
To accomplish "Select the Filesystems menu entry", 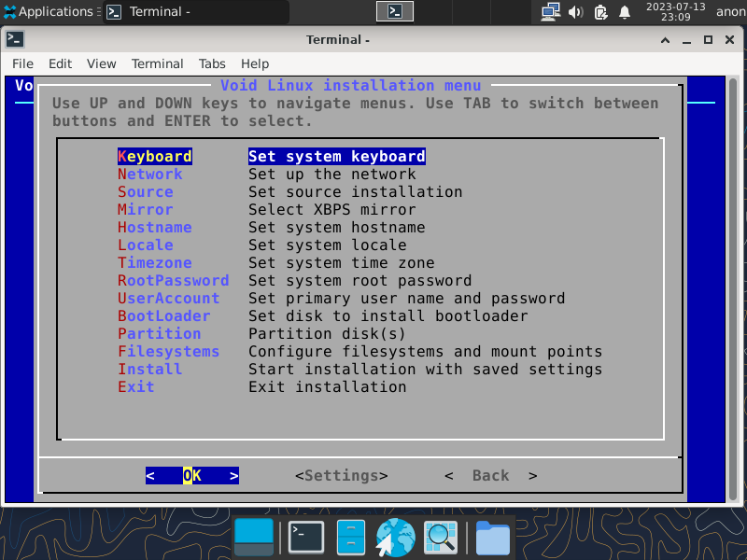I will [x=169, y=352].
